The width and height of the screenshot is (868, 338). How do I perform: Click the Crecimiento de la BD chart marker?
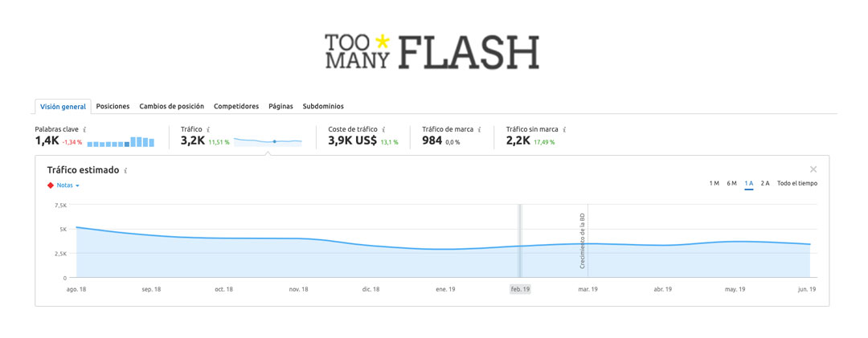tap(583, 241)
